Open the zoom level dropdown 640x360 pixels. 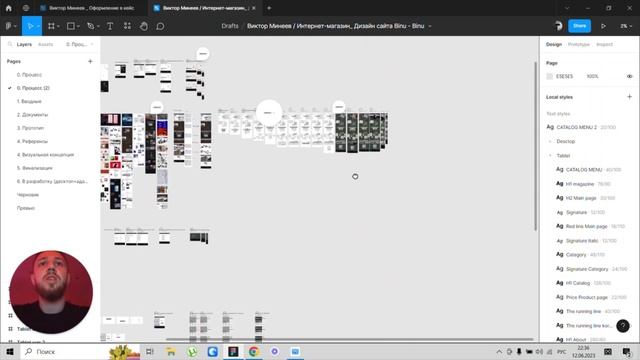tap(626, 26)
